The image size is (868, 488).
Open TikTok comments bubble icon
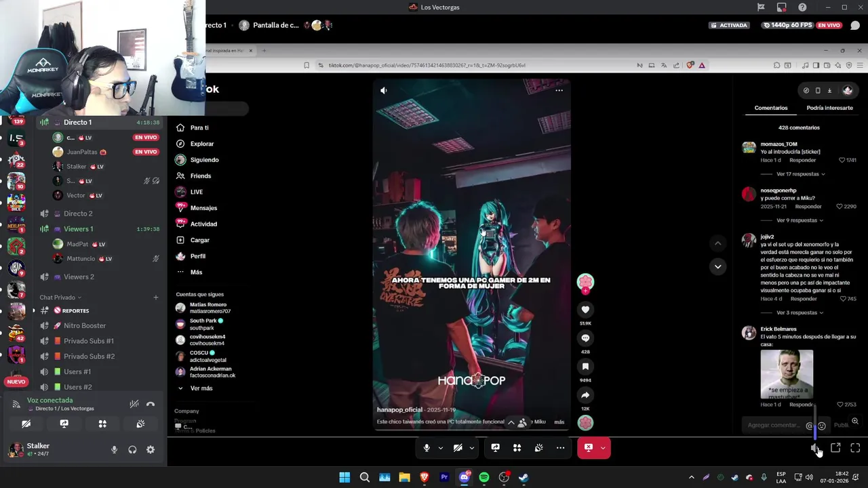coord(585,338)
